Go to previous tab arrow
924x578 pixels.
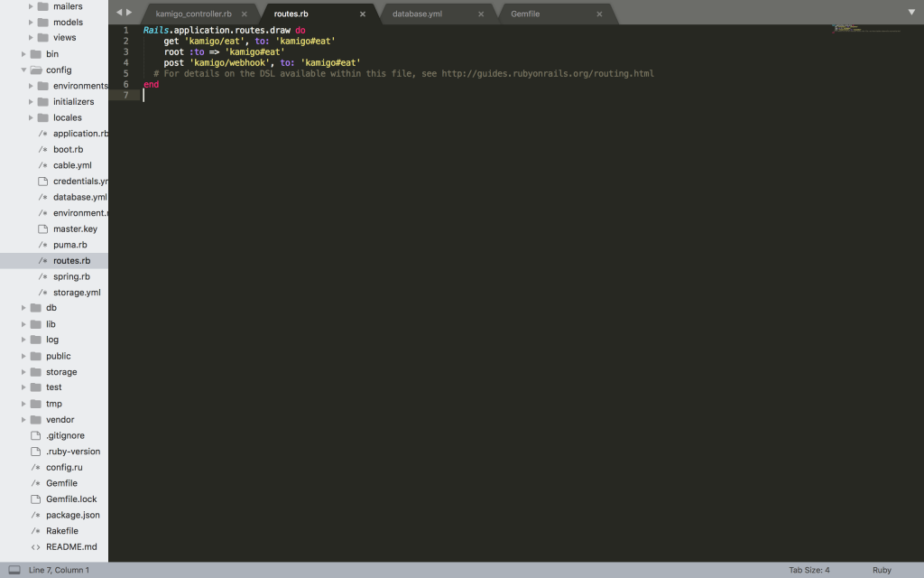click(119, 13)
